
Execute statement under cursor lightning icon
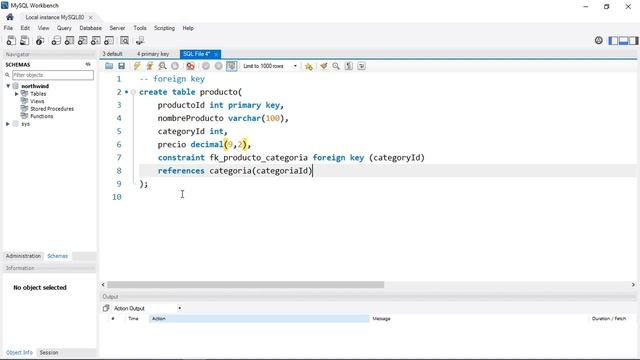pos(150,66)
